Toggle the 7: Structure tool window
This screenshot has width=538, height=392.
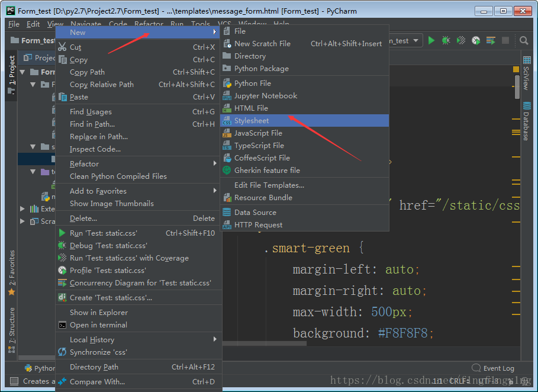click(x=12, y=330)
